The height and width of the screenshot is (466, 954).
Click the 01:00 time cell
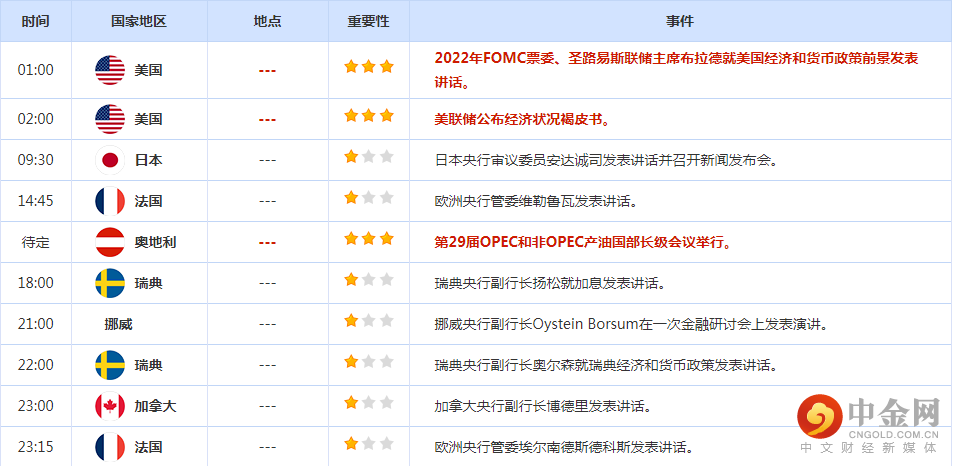point(36,70)
